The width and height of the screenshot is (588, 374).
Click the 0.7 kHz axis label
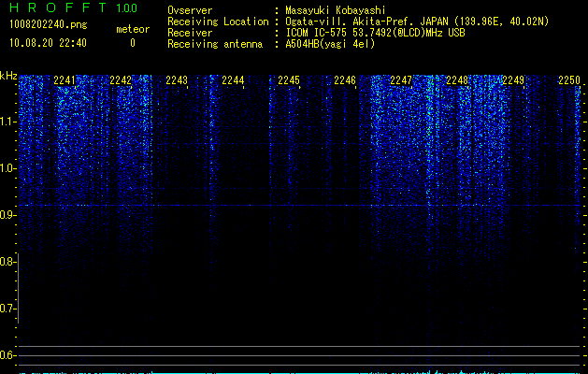tap(7, 309)
